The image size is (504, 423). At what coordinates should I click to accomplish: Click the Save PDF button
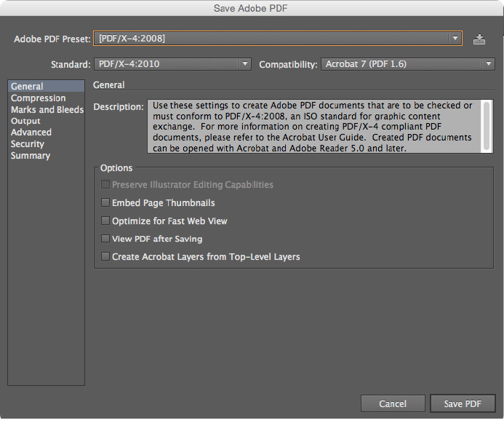pos(463,403)
